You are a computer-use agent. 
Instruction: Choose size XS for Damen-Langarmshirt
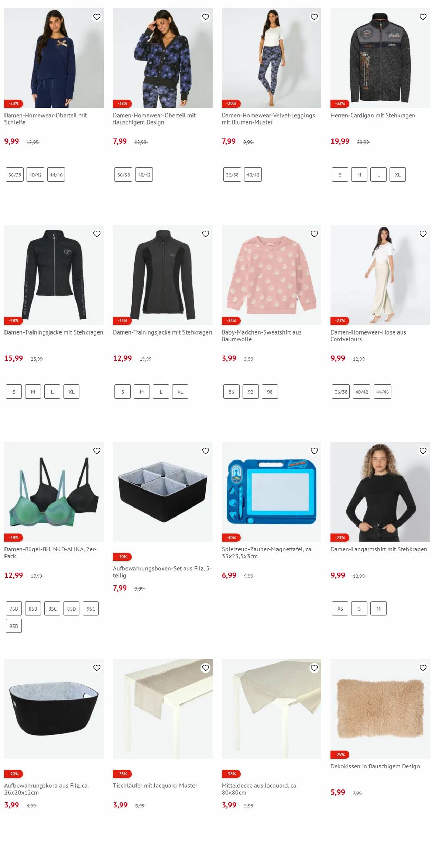(340, 609)
